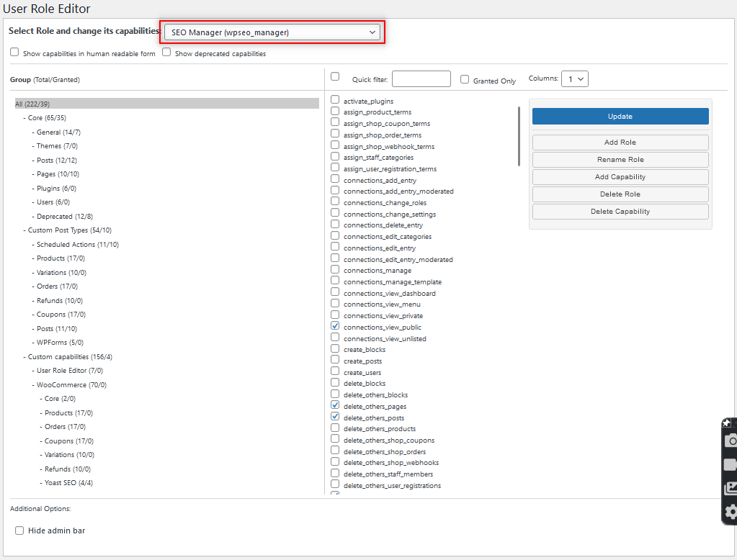Select the Core (65/35) group

[47, 118]
